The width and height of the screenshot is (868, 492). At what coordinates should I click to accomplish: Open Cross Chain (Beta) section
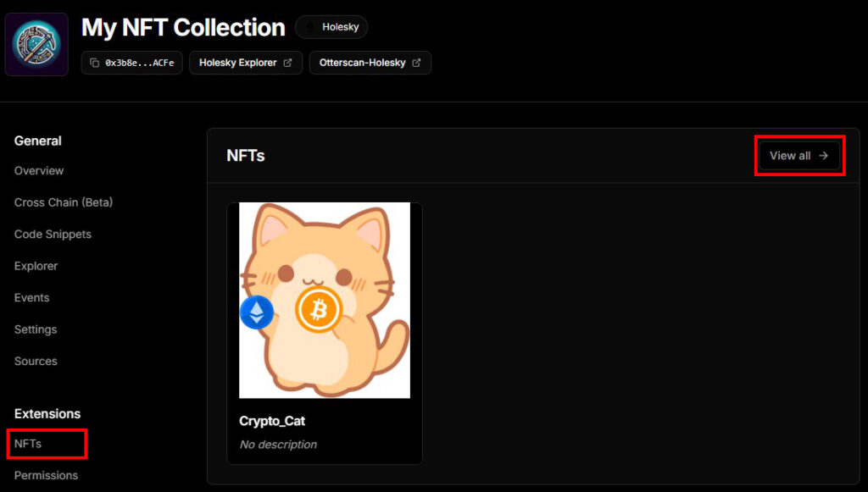point(64,202)
